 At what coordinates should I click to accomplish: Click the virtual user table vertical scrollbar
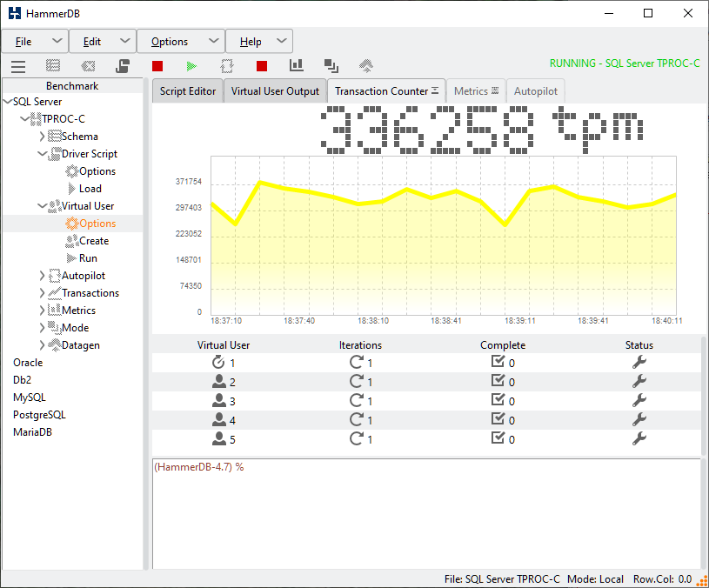(704, 396)
